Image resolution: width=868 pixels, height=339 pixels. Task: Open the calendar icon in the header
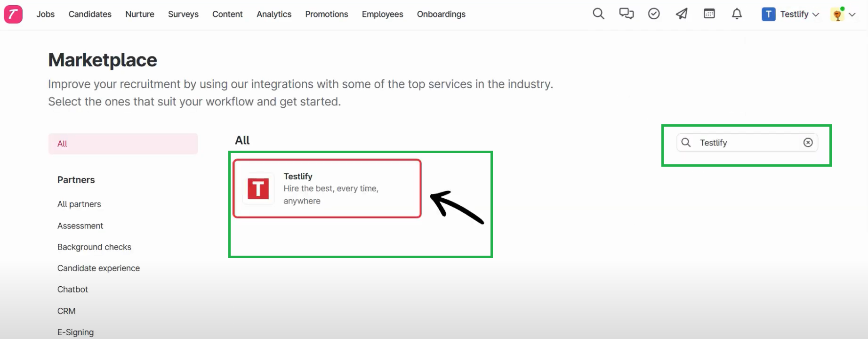pos(709,14)
